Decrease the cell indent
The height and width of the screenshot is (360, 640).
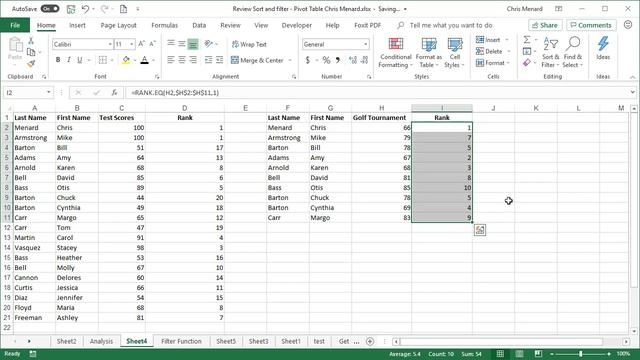pyautogui.click(x=209, y=60)
